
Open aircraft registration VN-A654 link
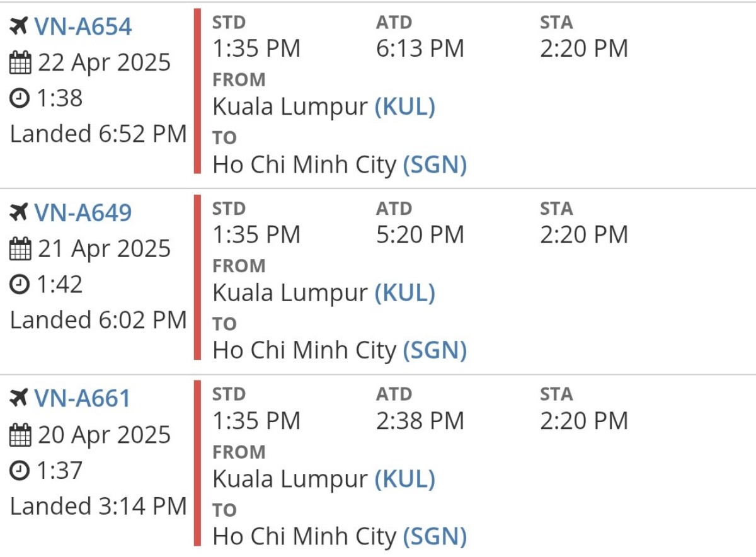tap(83, 26)
